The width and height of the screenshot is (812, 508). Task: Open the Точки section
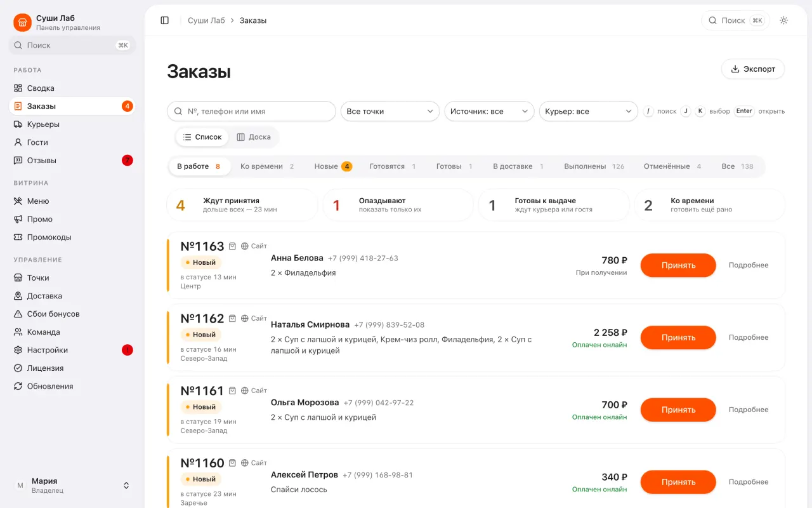click(x=72, y=278)
